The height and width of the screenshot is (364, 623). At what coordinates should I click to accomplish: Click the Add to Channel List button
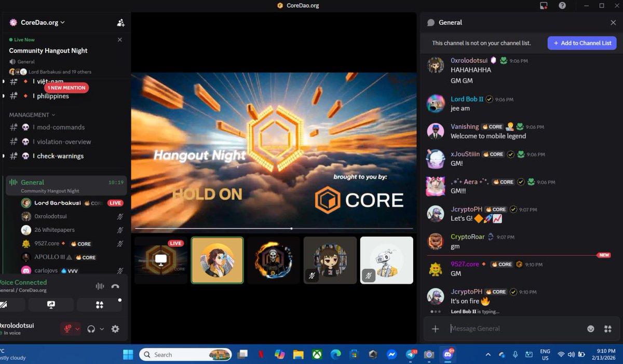pyautogui.click(x=582, y=43)
